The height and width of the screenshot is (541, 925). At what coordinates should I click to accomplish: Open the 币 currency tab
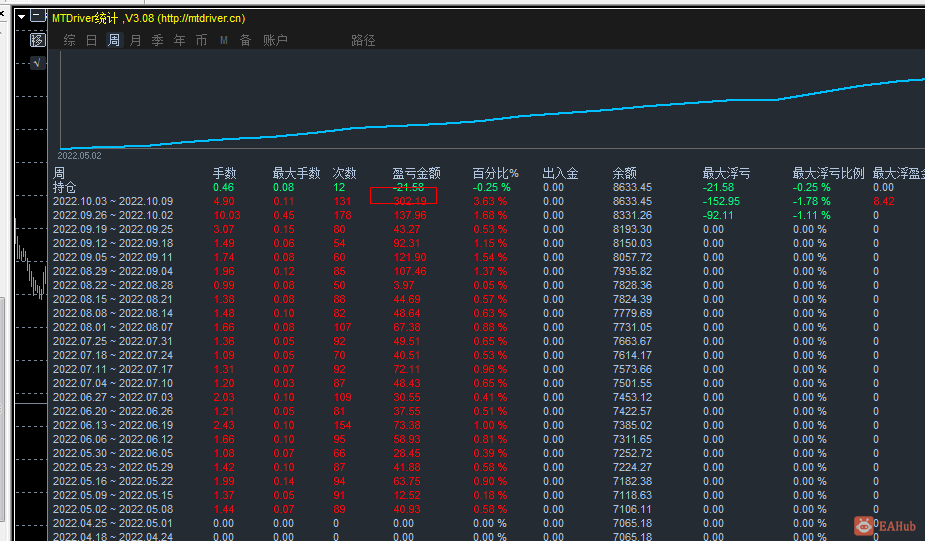(x=201, y=40)
